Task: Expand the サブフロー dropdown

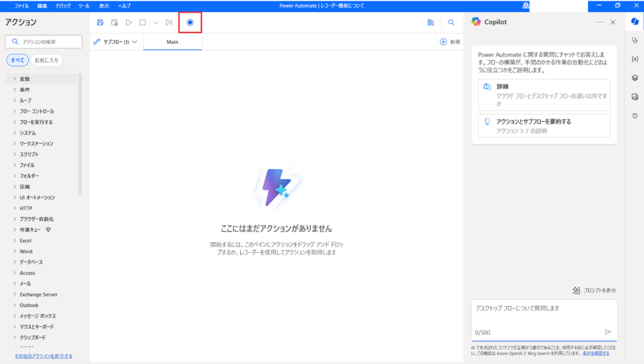Action: 116,42
